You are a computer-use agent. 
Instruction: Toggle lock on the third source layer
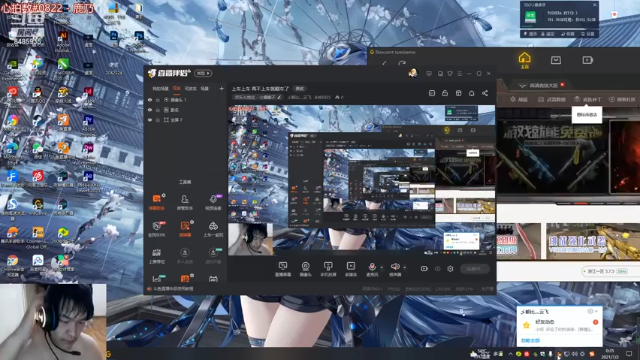click(158, 120)
